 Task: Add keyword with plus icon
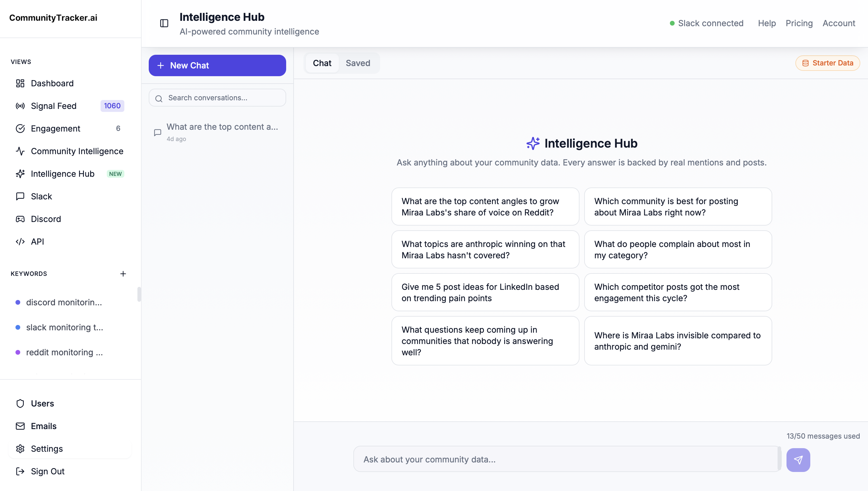click(x=123, y=273)
